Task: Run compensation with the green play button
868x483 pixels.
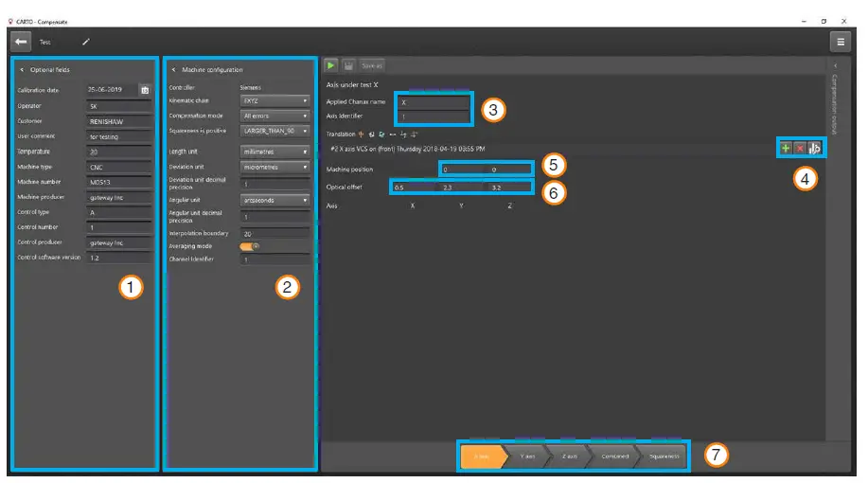Action: (330, 65)
